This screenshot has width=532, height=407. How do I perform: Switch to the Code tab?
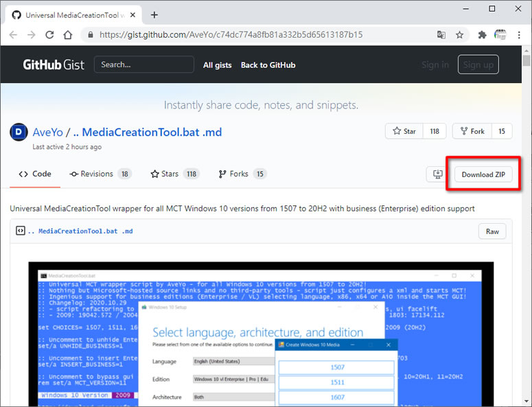(35, 174)
